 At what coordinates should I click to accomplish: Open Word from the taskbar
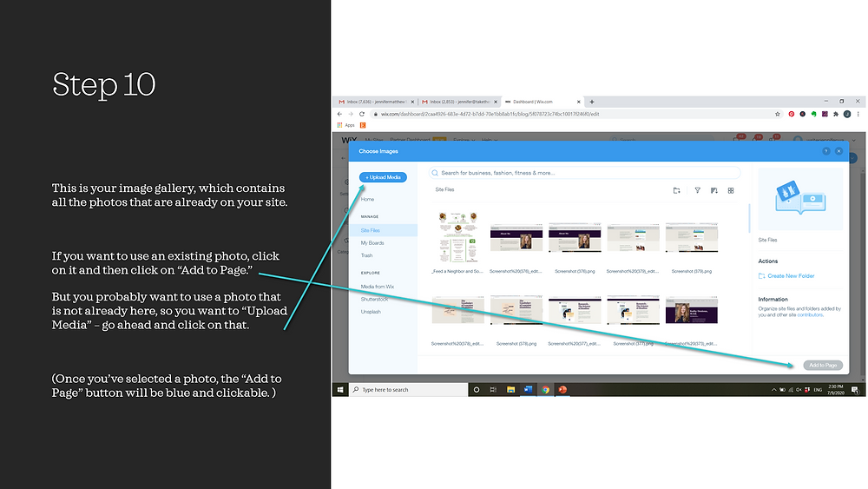tap(528, 390)
